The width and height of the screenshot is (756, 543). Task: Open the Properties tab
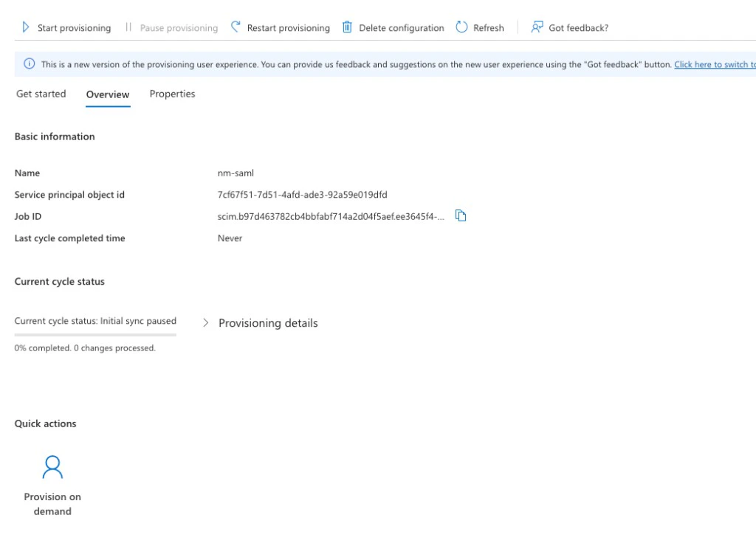coord(172,94)
